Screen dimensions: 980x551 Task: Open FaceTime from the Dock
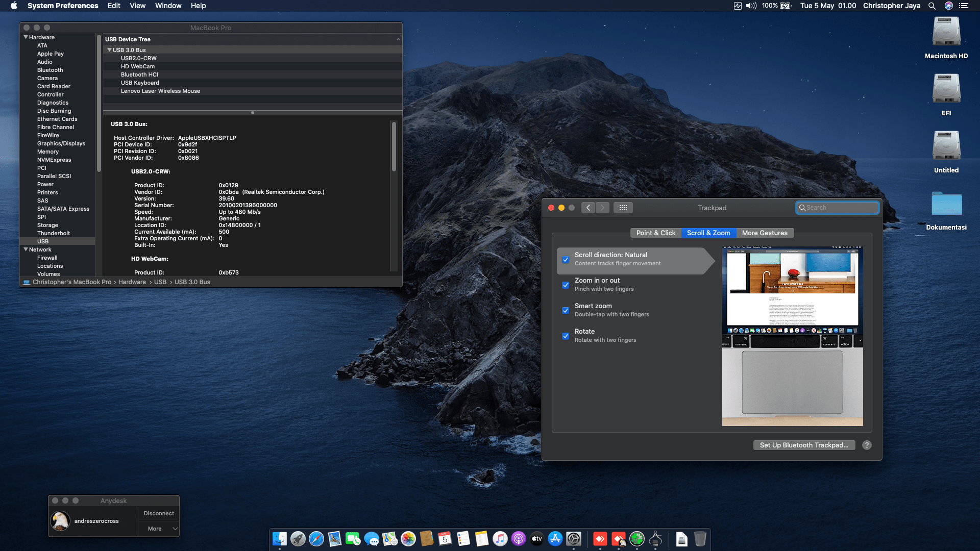tap(353, 539)
